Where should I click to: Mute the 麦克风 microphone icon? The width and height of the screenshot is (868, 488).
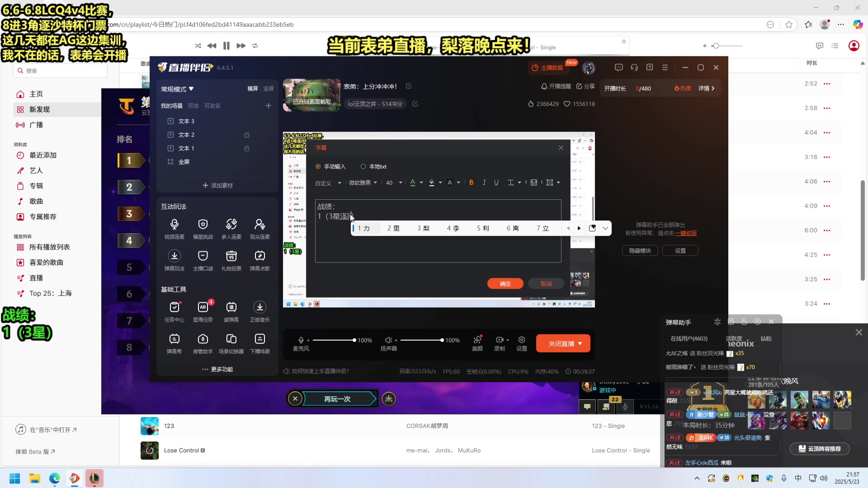pos(301,340)
